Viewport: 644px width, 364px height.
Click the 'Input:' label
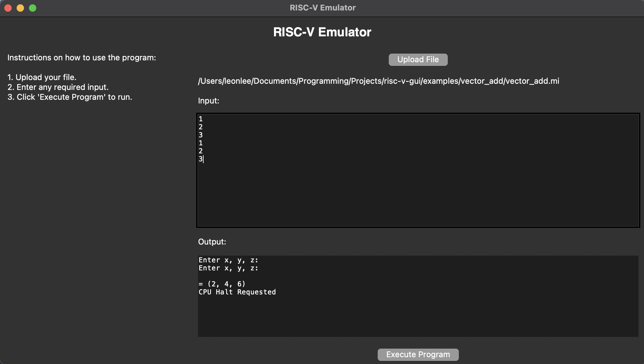pos(209,101)
